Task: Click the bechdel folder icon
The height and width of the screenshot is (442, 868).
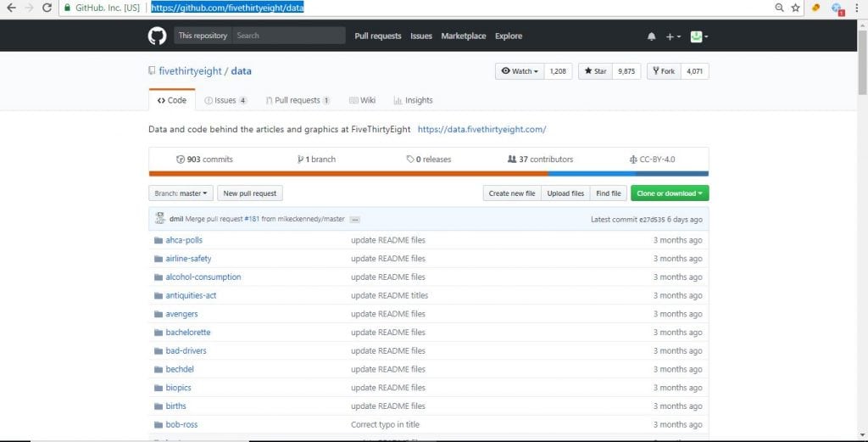Action: coord(159,369)
